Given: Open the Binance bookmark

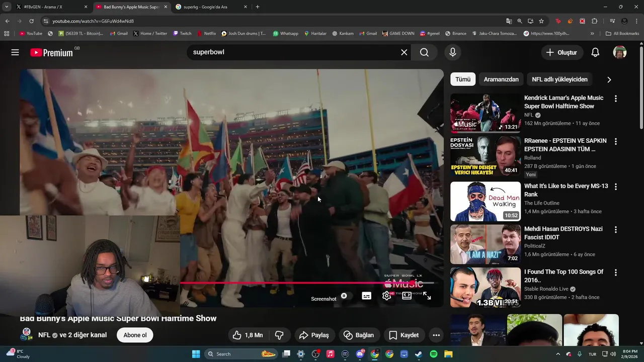Looking at the screenshot, I should (x=455, y=34).
